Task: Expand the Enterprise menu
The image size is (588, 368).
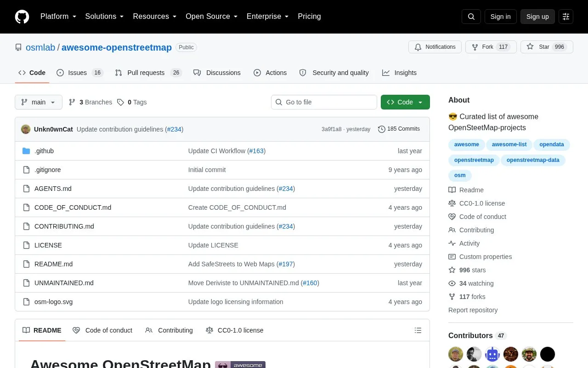Action: 268,17
